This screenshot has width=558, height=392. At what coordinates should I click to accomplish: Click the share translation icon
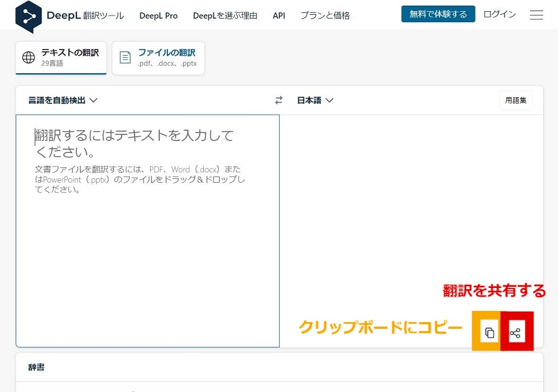tap(515, 333)
